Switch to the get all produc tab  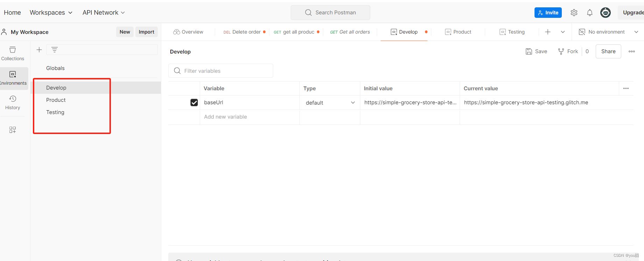point(296,32)
